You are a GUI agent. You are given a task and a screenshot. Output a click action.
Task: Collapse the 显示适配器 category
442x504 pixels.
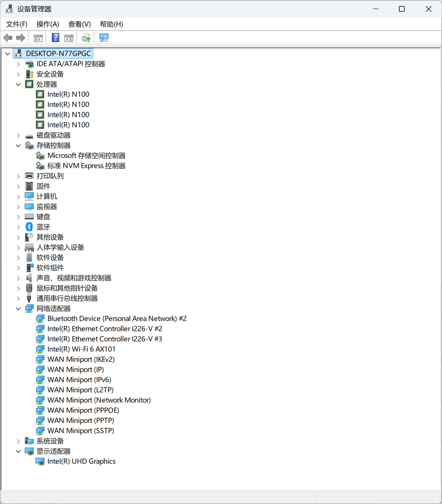[18, 452]
